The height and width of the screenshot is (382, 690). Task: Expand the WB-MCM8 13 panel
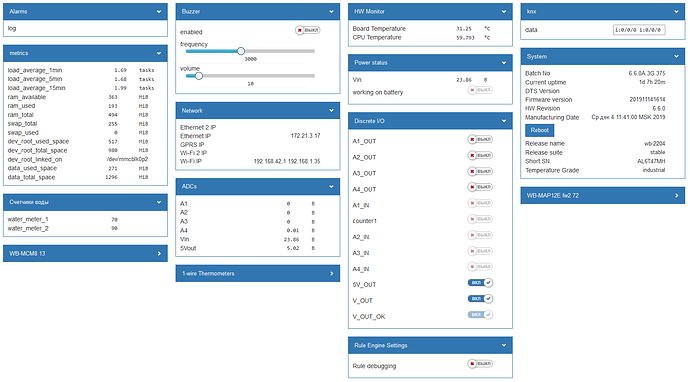[85, 253]
